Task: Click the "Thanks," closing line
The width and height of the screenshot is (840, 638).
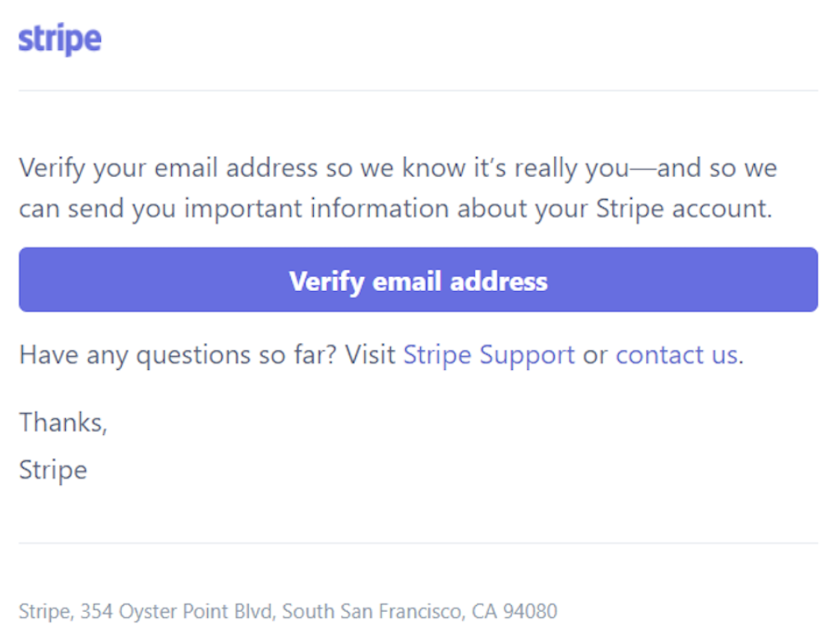Action: (64, 423)
